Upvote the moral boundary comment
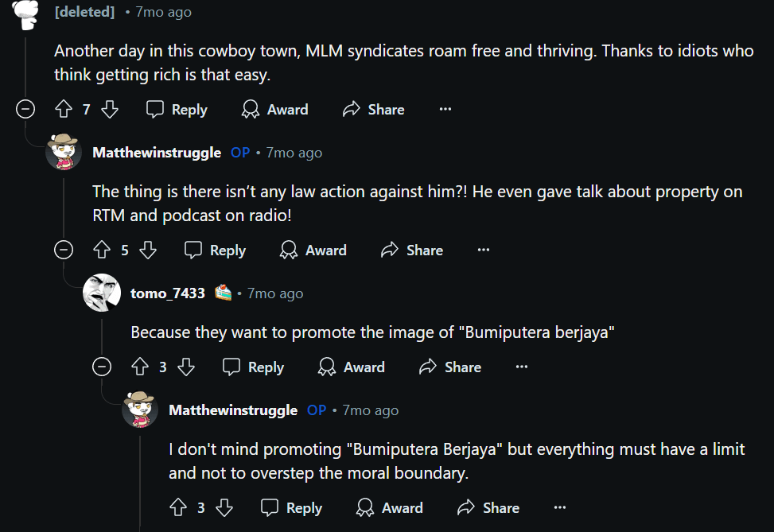This screenshot has height=532, width=774. click(x=178, y=508)
